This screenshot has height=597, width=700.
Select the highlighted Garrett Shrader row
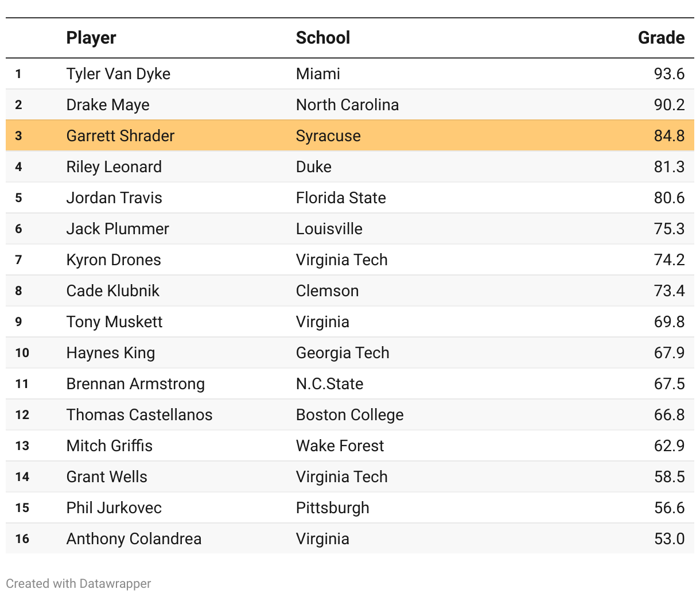pyautogui.click(x=349, y=136)
